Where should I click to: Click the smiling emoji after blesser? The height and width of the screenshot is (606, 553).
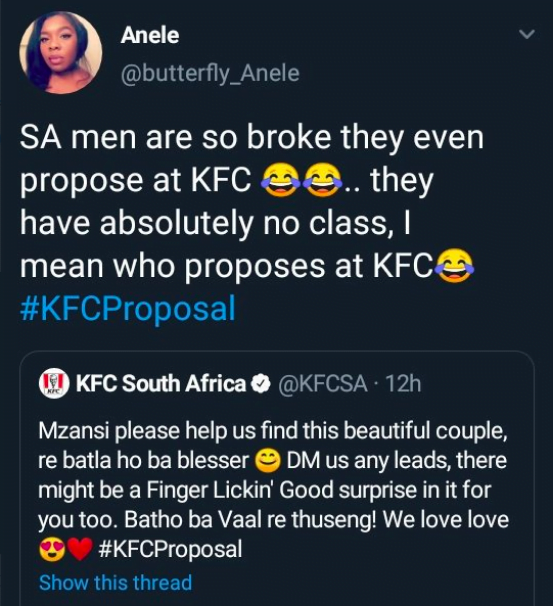tap(268, 461)
